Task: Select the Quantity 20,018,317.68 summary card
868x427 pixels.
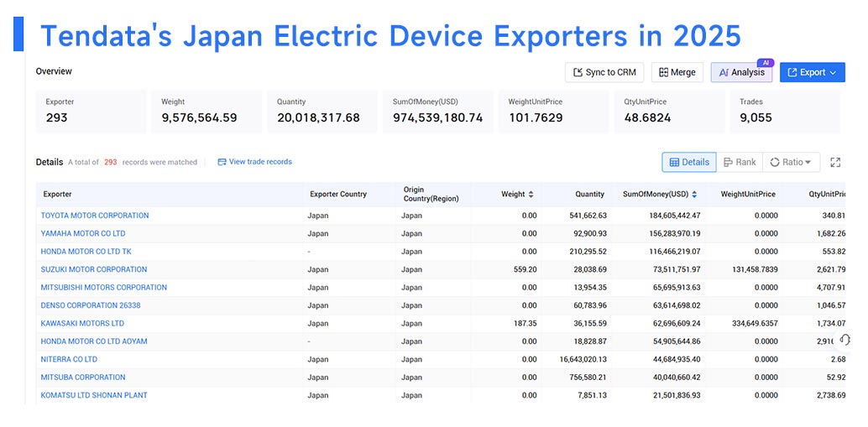Action: coord(322,112)
